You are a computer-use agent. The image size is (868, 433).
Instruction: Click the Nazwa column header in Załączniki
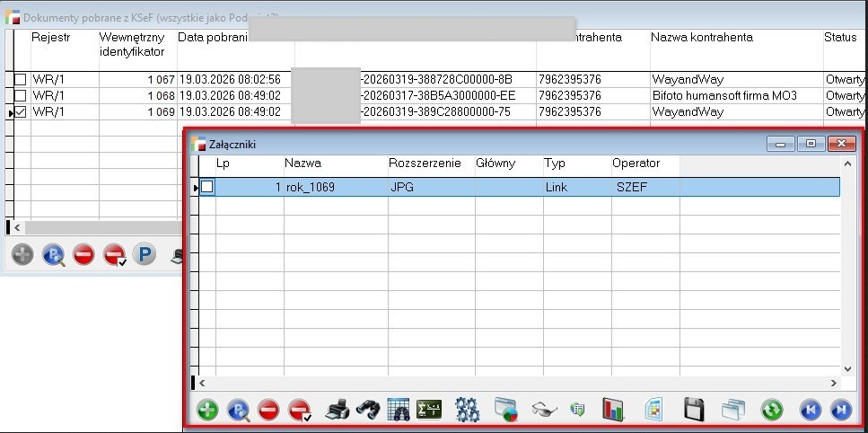coord(303,163)
